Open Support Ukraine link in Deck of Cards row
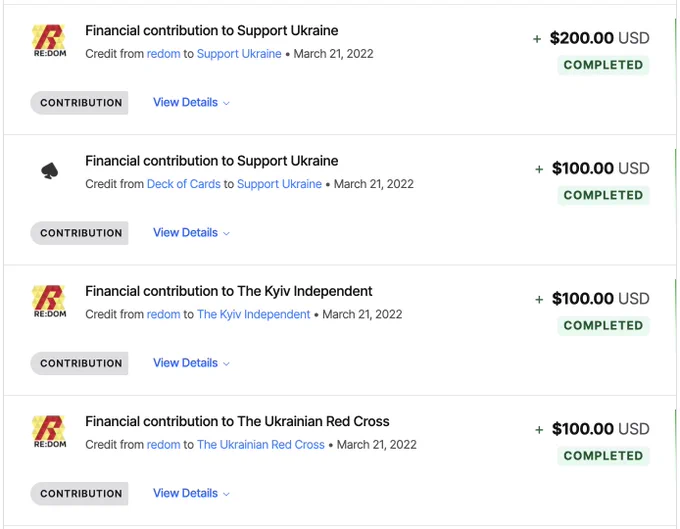This screenshot has width=680, height=529. (x=279, y=184)
